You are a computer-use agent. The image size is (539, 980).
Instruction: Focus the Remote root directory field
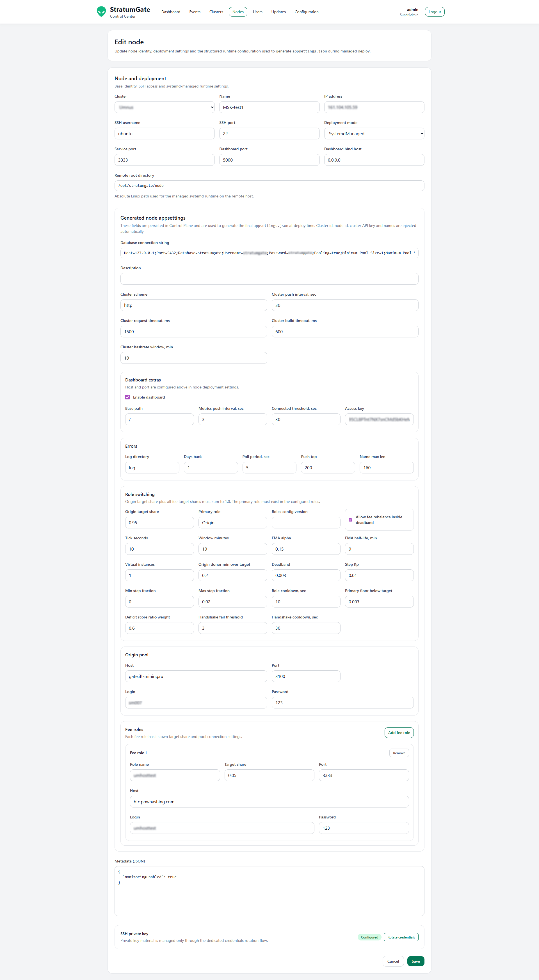pos(269,186)
